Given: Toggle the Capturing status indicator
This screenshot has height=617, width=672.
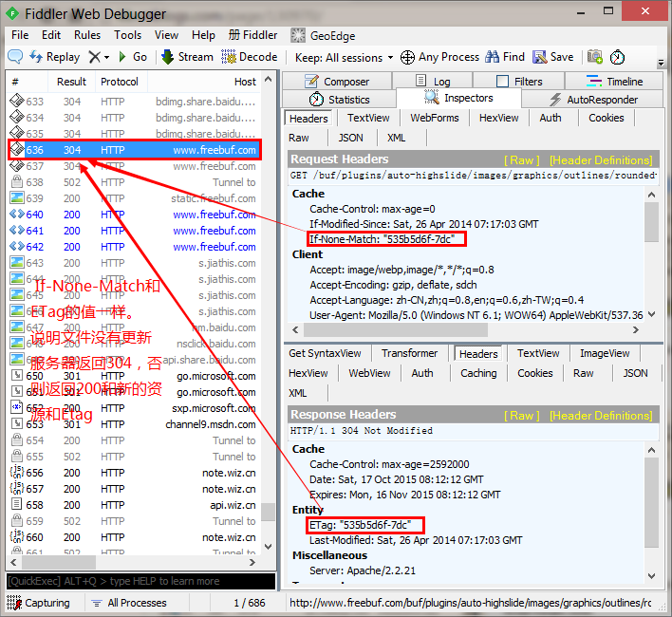Looking at the screenshot, I should [x=38, y=603].
